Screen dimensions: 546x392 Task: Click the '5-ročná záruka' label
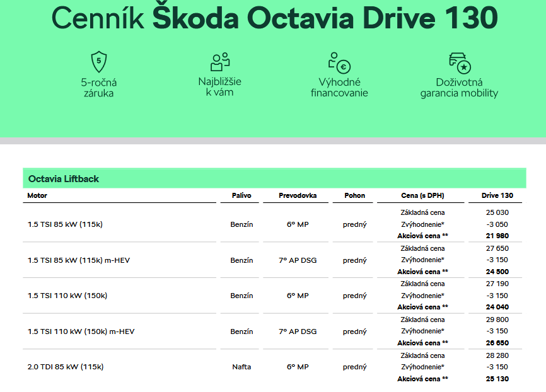(99, 88)
